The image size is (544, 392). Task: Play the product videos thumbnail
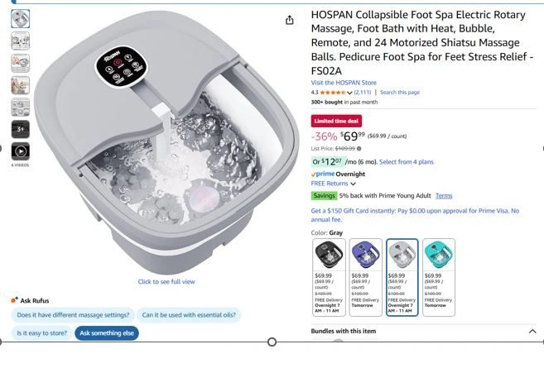click(21, 151)
